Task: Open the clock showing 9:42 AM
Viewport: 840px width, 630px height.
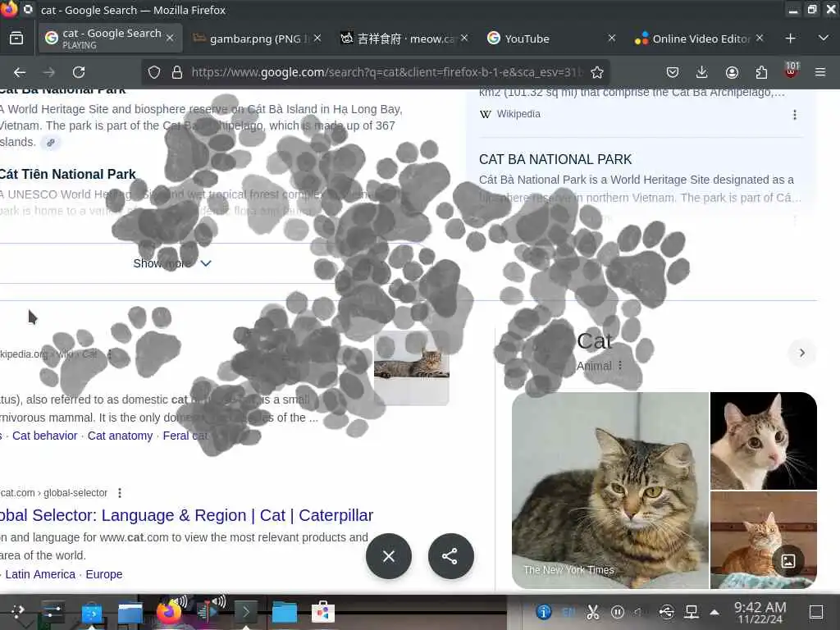Action: pyautogui.click(x=760, y=612)
